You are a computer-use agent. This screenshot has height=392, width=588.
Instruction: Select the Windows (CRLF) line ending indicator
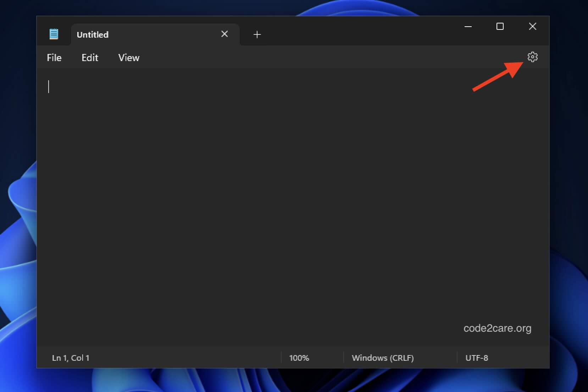[x=383, y=358]
